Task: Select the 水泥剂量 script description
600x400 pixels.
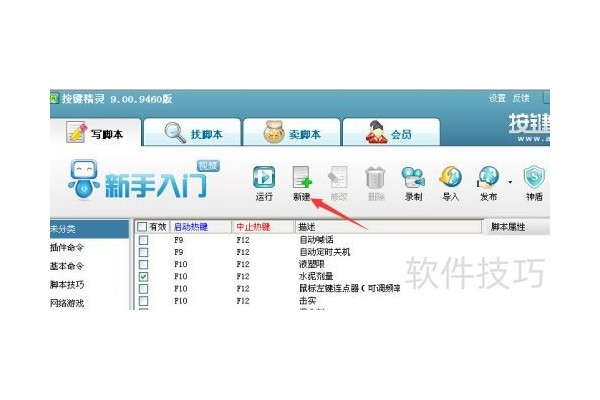Action: point(316,276)
